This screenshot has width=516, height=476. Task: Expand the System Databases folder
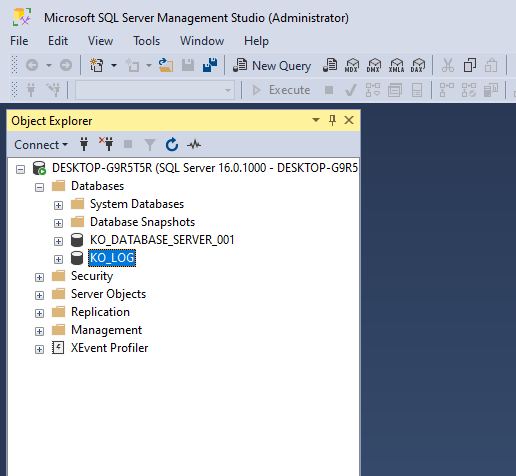tap(58, 205)
